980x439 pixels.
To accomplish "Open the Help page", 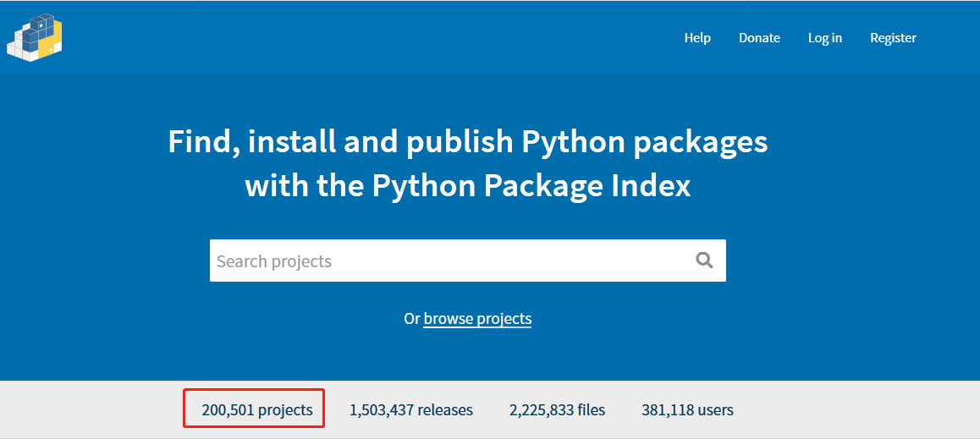I will pyautogui.click(x=697, y=38).
